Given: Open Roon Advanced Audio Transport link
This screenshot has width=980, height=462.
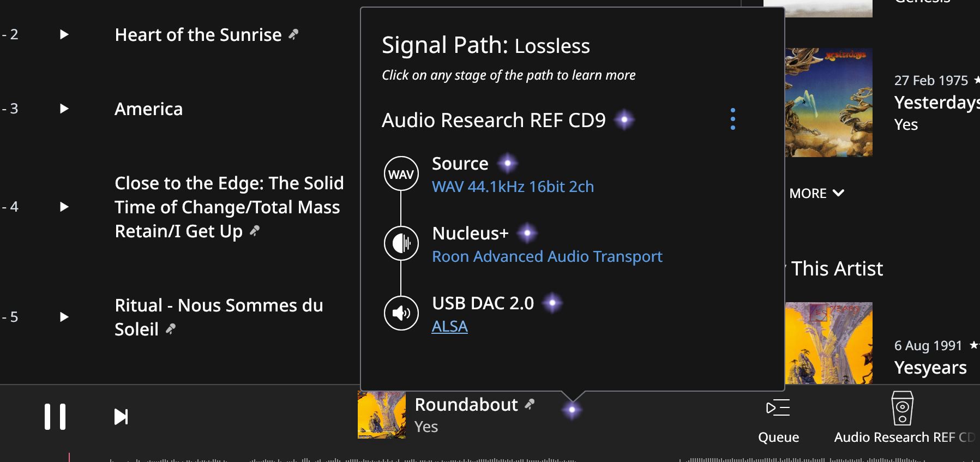Looking at the screenshot, I should (x=547, y=256).
